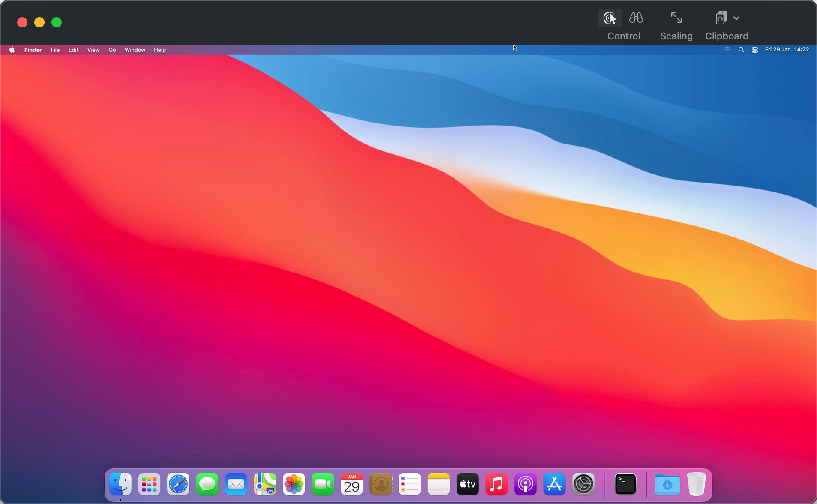Open Safari from the Dock
The height and width of the screenshot is (504, 817).
point(178,484)
